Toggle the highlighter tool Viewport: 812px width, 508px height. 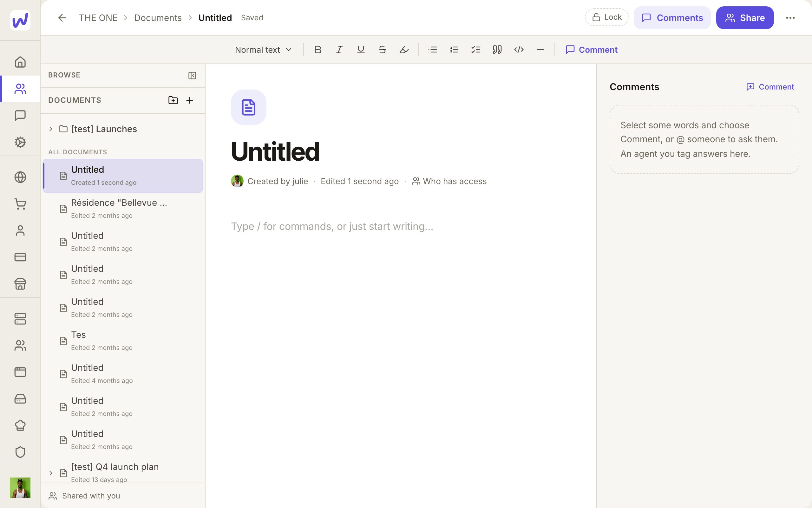tap(404, 50)
